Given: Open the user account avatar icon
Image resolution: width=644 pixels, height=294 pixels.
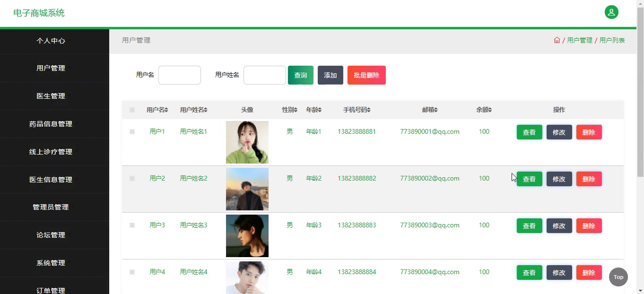Looking at the screenshot, I should click(611, 12).
